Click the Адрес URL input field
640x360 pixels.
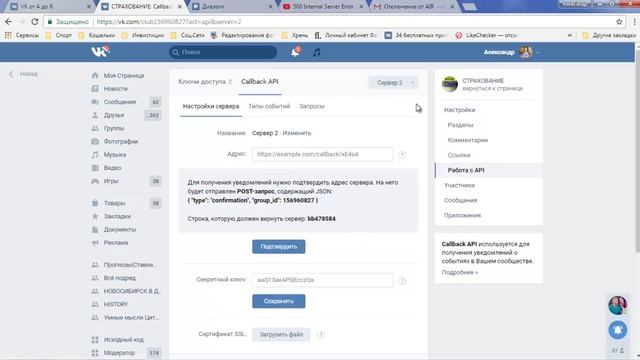coord(322,154)
